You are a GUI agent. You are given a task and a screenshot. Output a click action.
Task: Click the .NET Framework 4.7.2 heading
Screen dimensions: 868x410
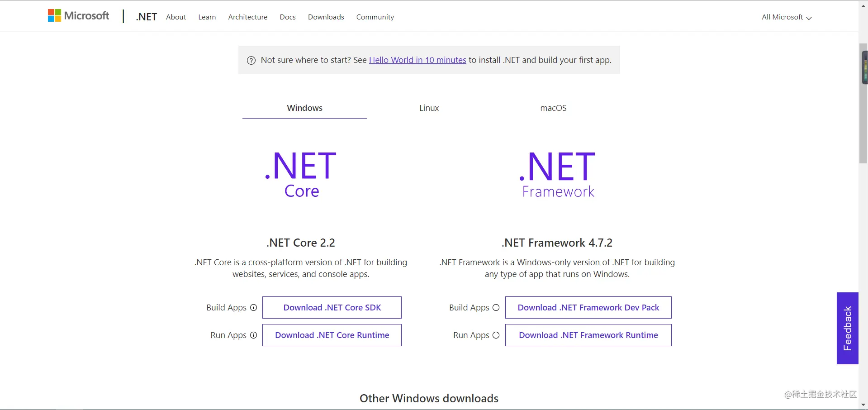click(557, 243)
